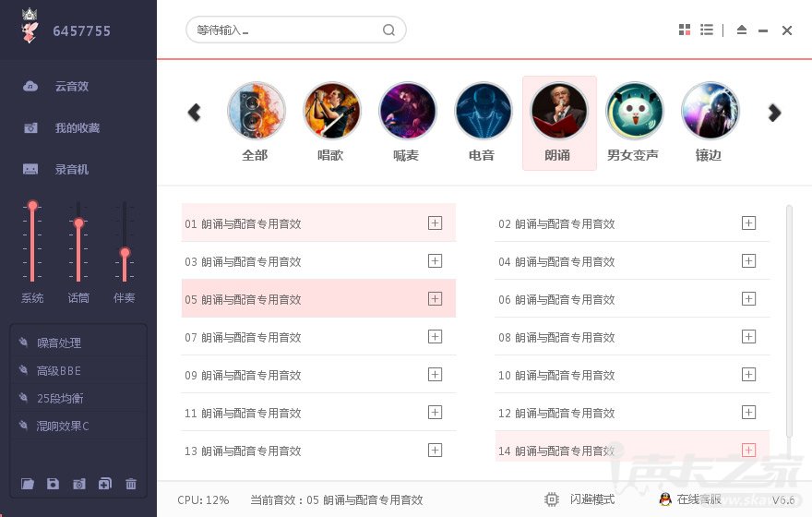The height and width of the screenshot is (517, 812).
Task: Switch to grid view layout icon
Action: coord(685,30)
